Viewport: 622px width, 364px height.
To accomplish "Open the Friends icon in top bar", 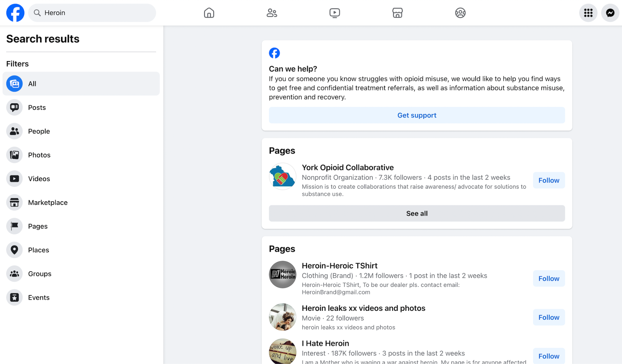I will coord(272,13).
